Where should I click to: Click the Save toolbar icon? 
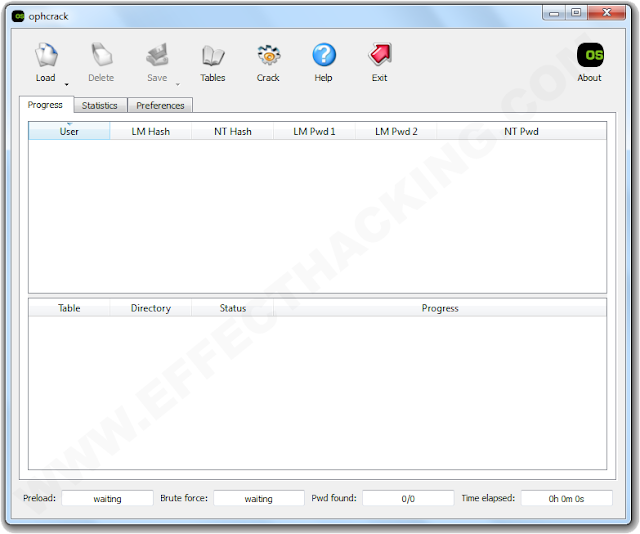[157, 55]
